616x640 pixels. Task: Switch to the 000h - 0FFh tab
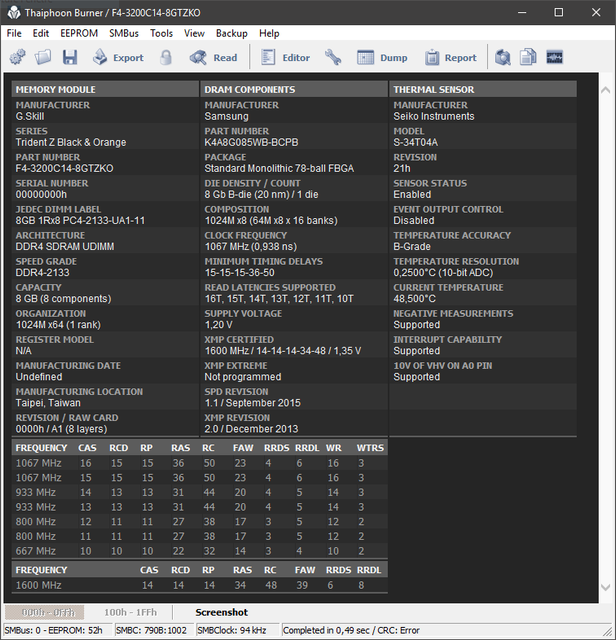coord(44,612)
